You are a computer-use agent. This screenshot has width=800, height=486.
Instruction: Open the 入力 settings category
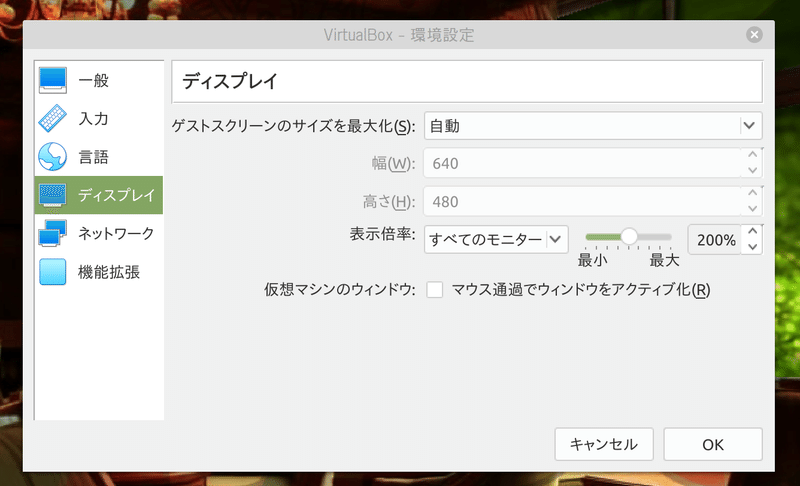[99, 118]
